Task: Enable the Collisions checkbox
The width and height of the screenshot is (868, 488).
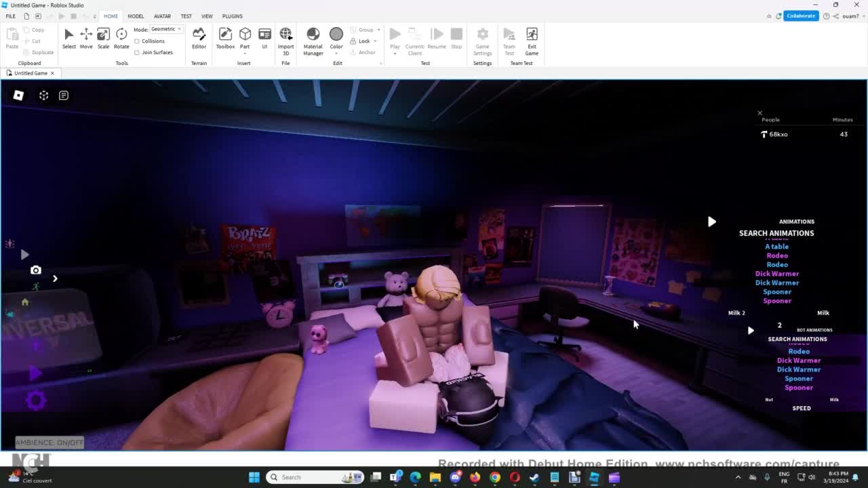Action: click(137, 41)
